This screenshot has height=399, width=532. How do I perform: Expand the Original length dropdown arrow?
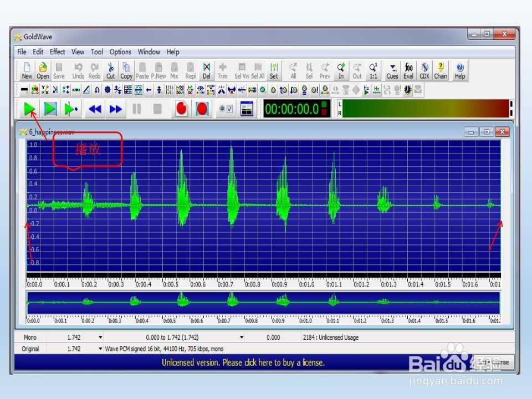click(100, 349)
